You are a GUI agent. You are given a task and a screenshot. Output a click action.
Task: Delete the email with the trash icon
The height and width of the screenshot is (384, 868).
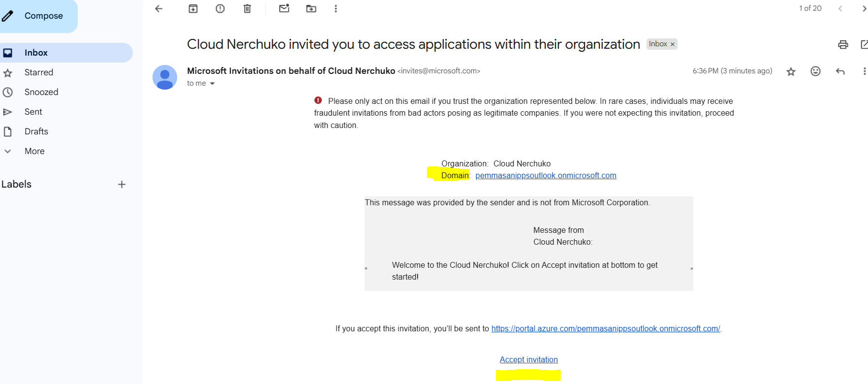click(247, 8)
